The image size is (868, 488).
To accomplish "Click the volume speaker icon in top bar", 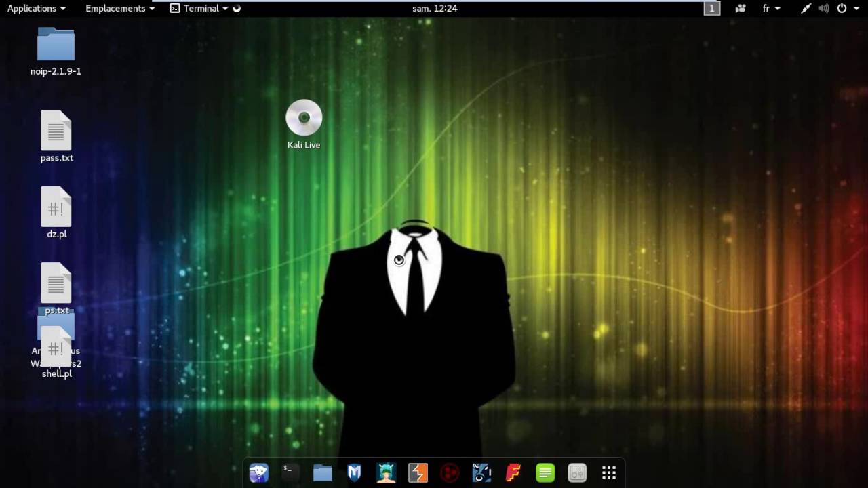I will click(824, 8).
